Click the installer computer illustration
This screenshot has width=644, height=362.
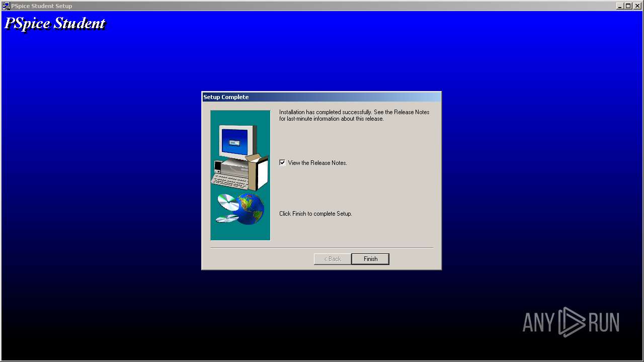click(240, 175)
